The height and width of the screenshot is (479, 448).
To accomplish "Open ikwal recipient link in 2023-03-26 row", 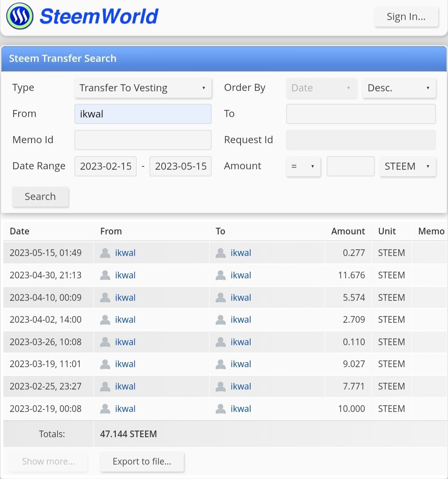I will pyautogui.click(x=241, y=342).
